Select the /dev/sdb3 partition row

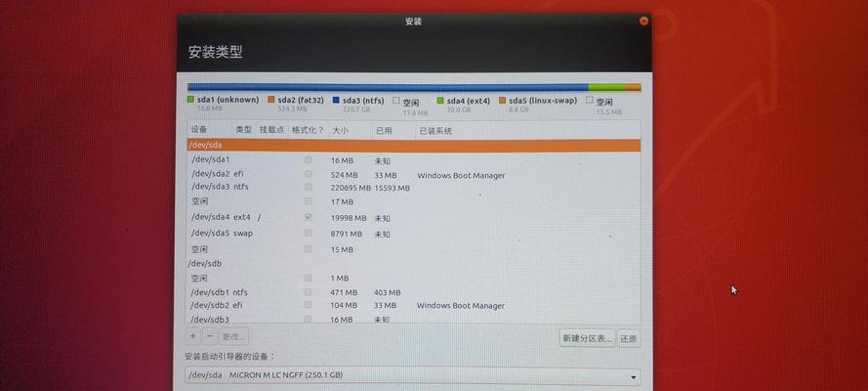click(x=414, y=319)
